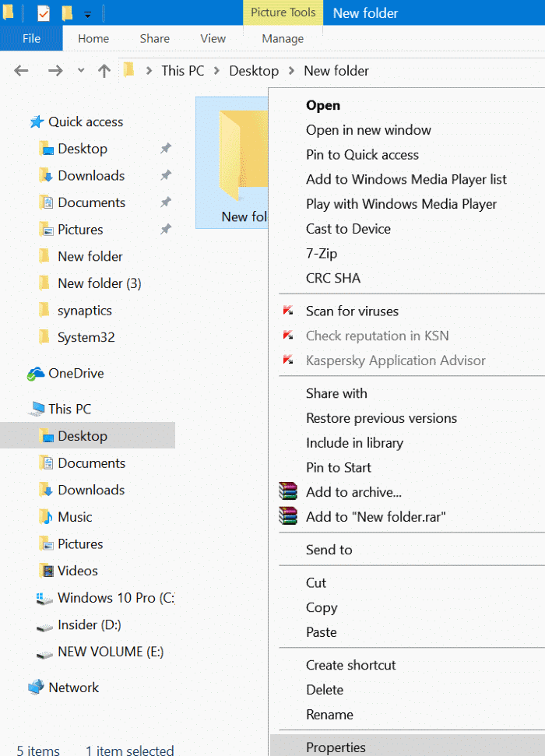Open the synaptics folder in sidebar

pyautogui.click(x=84, y=311)
